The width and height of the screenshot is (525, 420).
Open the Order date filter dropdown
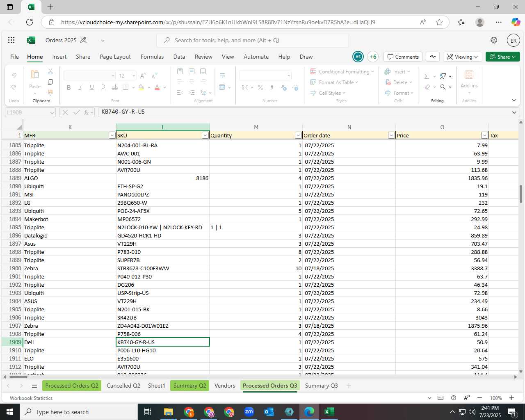(391, 135)
